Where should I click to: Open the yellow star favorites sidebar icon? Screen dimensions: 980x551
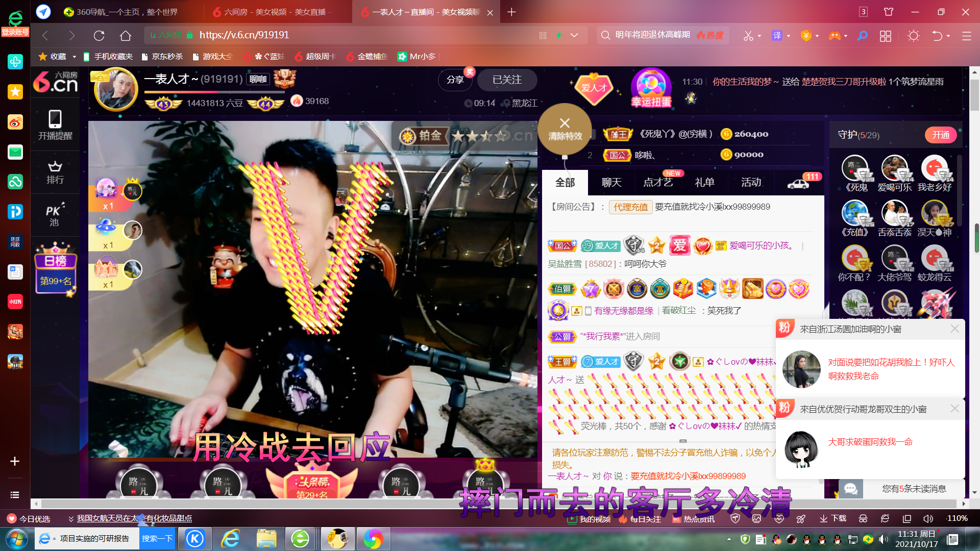pyautogui.click(x=15, y=92)
